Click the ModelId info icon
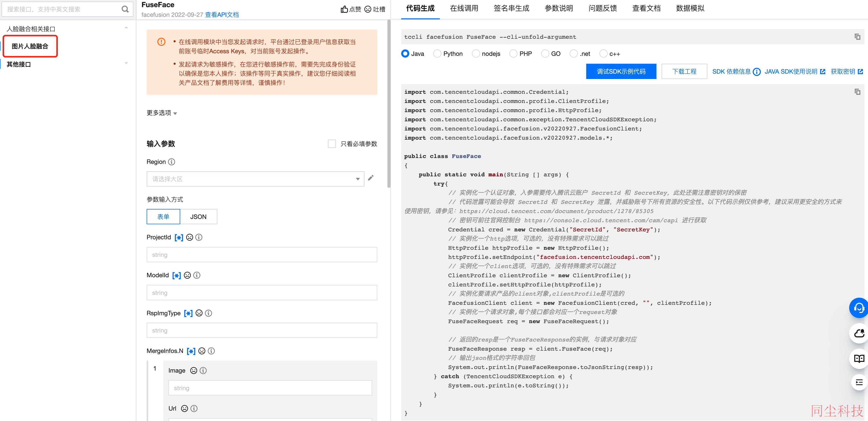868x421 pixels. point(197,275)
